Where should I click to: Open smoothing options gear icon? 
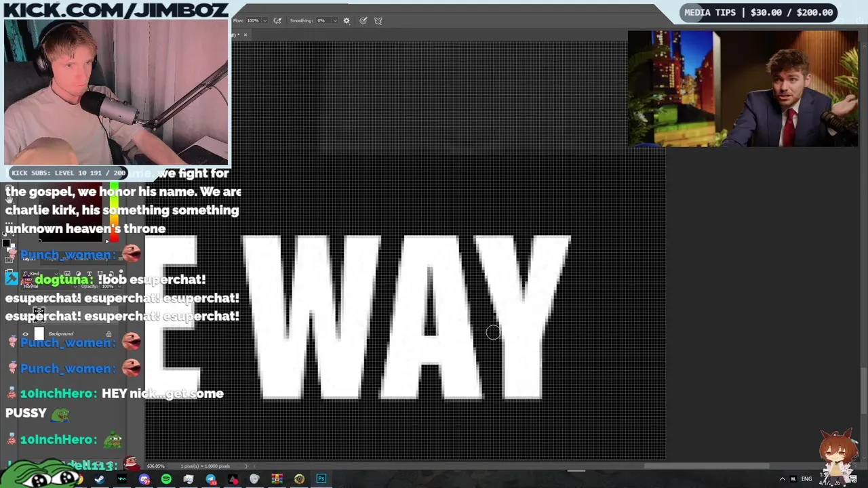point(347,20)
